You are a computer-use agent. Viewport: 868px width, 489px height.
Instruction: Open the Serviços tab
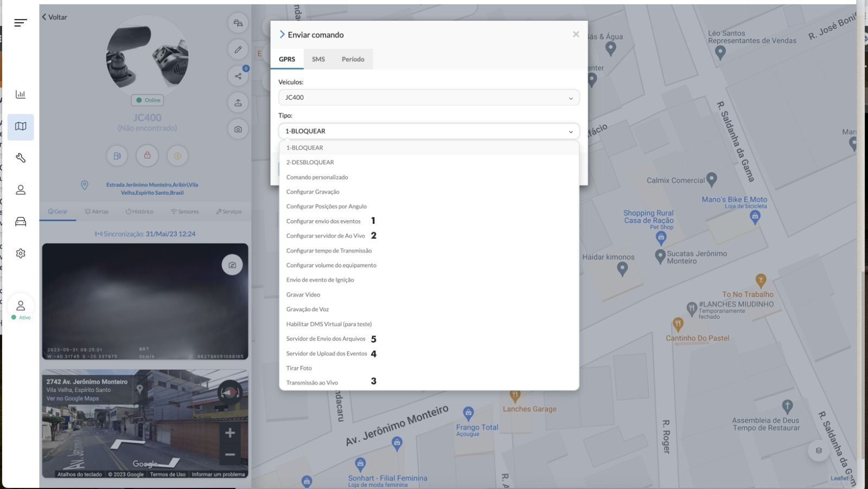229,211
